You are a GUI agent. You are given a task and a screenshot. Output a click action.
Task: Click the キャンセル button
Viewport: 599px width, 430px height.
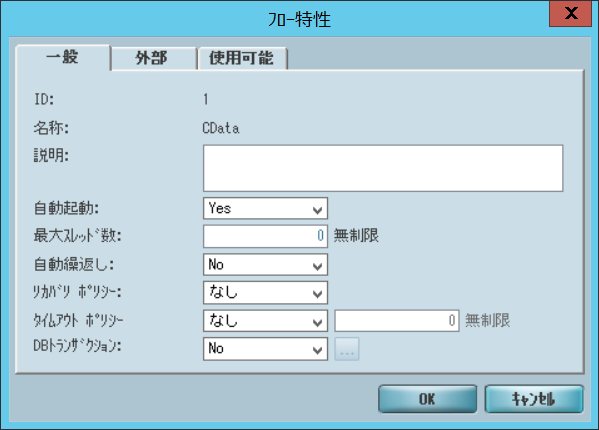tap(534, 399)
